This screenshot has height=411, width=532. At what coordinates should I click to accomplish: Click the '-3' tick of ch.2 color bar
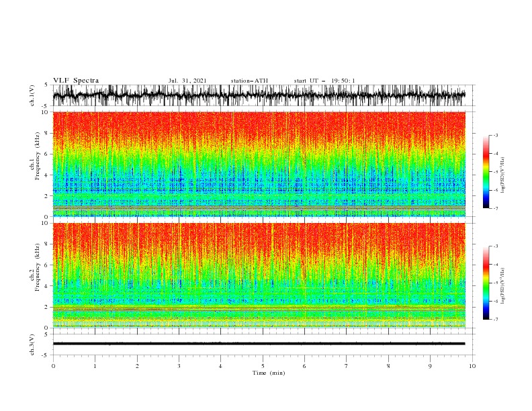coord(495,246)
